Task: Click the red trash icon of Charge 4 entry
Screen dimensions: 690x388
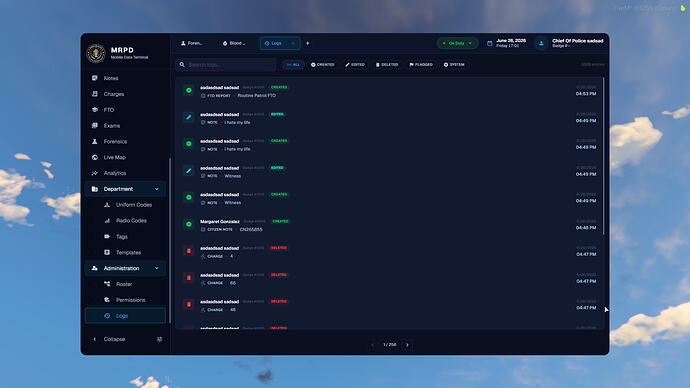Action: pos(189,251)
